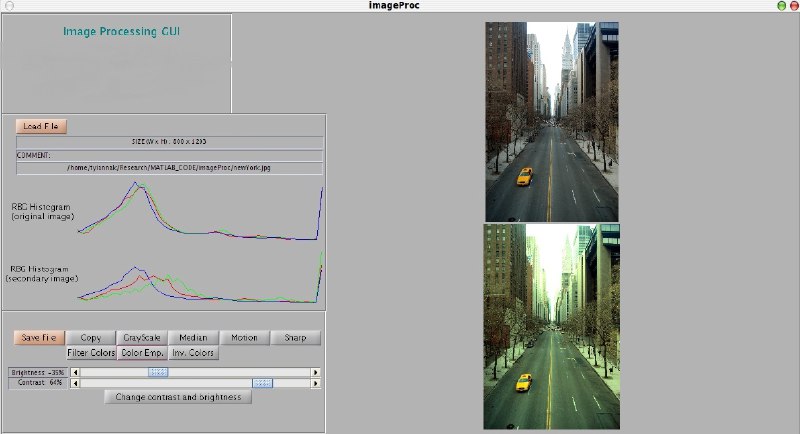This screenshot has height=434, width=800.
Task: Decrease brightness with left arrow
Action: (x=75, y=372)
